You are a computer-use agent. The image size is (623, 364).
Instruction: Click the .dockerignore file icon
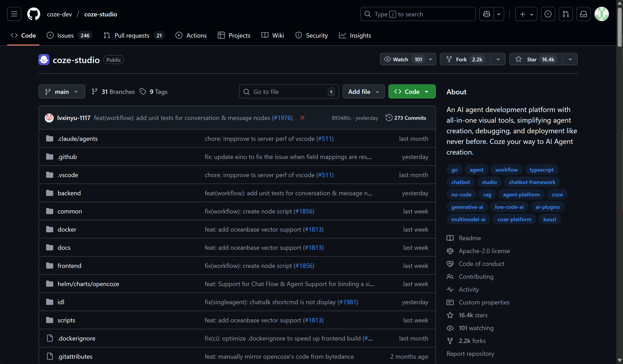coord(50,338)
